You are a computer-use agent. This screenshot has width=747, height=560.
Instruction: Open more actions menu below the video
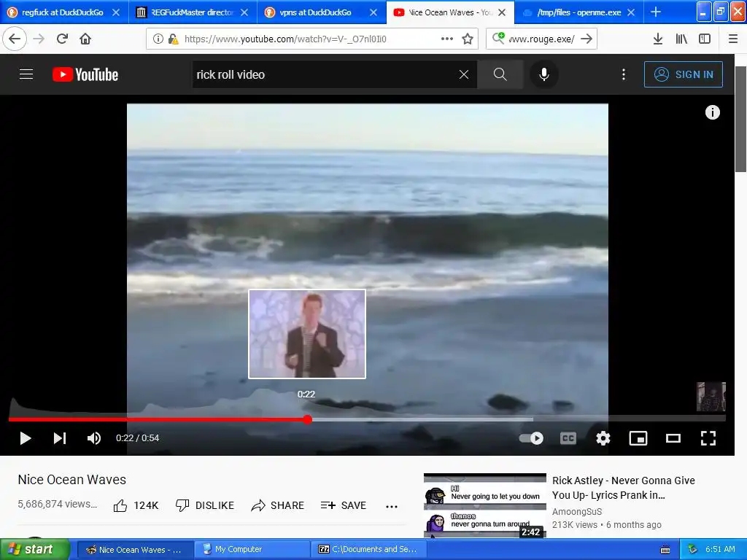[392, 506]
